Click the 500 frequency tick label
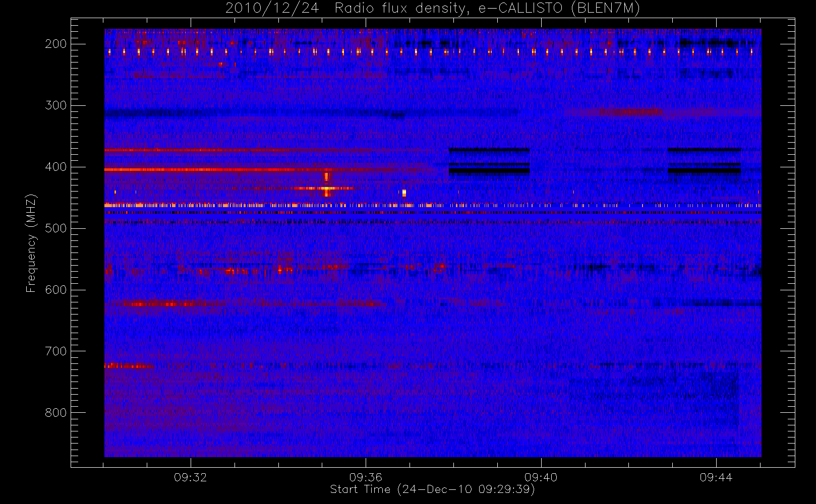The image size is (816, 504). [55, 228]
